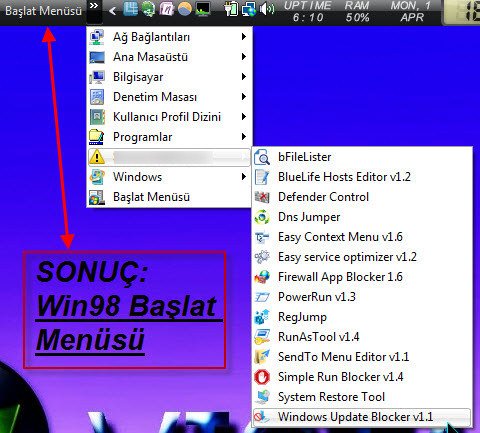
Task: Expand the Windows submenu arrow
Action: pyautogui.click(x=244, y=177)
